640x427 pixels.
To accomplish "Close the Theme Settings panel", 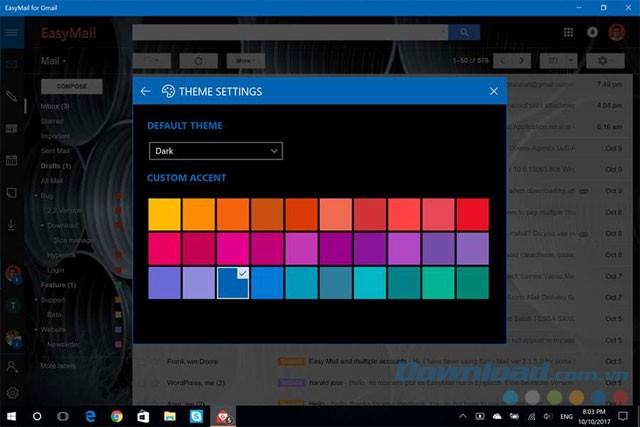I will pyautogui.click(x=494, y=91).
